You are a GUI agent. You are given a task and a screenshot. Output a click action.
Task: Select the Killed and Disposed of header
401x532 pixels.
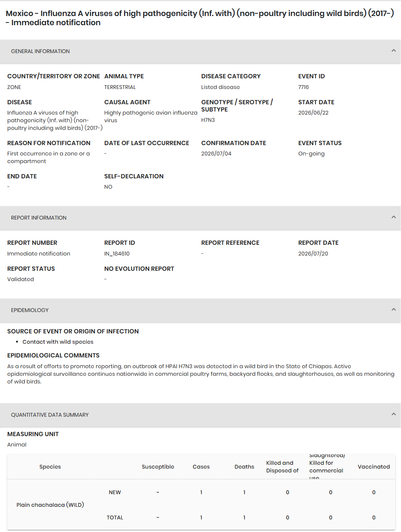tap(282, 467)
